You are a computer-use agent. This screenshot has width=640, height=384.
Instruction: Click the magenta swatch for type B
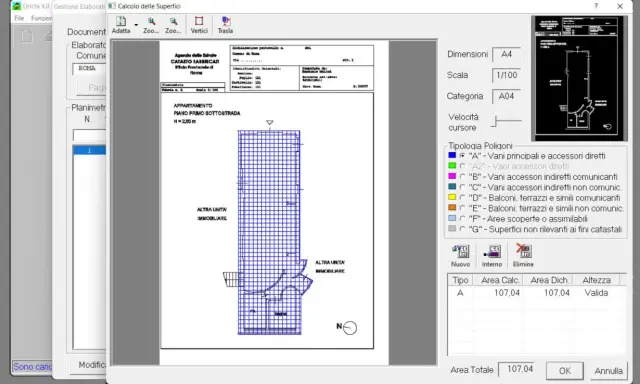tap(452, 176)
